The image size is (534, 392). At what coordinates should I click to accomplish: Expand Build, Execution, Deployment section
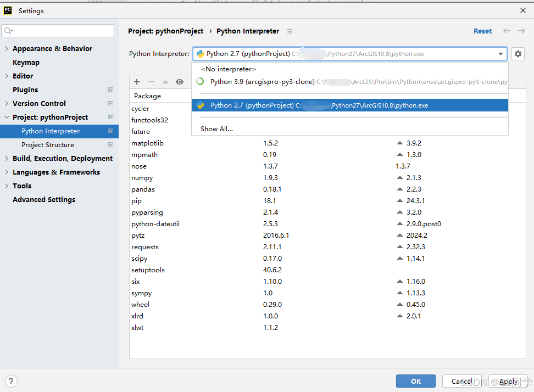point(7,158)
